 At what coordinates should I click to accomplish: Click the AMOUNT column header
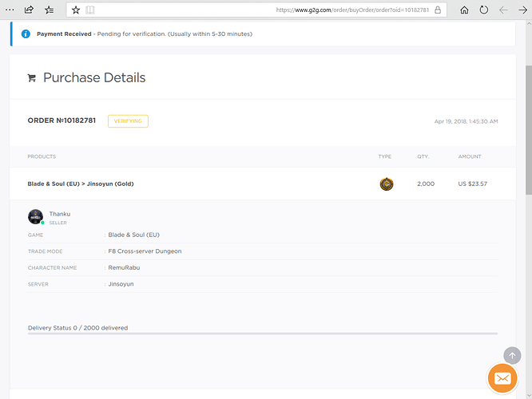[470, 156]
